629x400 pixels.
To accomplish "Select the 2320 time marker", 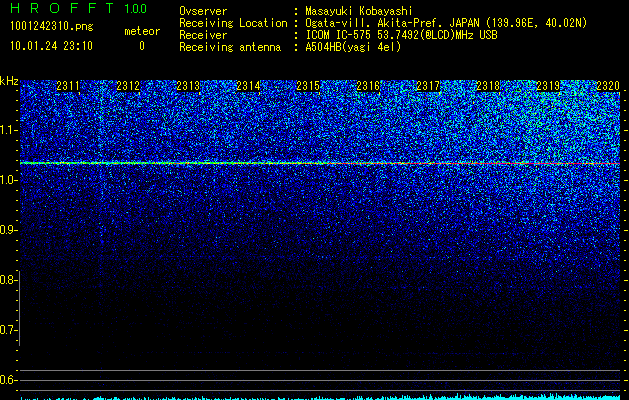I will tap(608, 86).
